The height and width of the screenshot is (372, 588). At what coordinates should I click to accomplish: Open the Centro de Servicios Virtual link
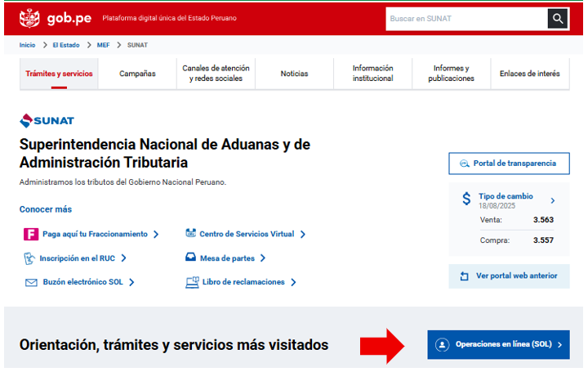[x=247, y=234]
